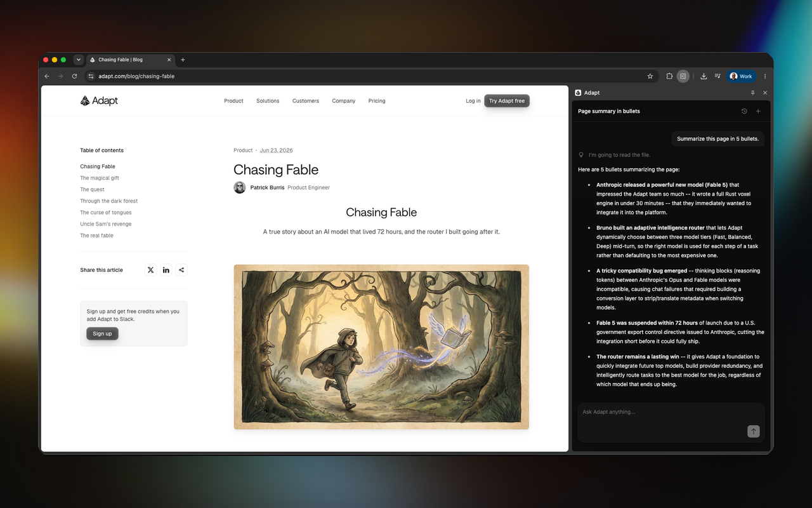Viewport: 812px width, 508px height.
Task: Select the Chasing Fable | Blog tab
Action: click(130, 60)
